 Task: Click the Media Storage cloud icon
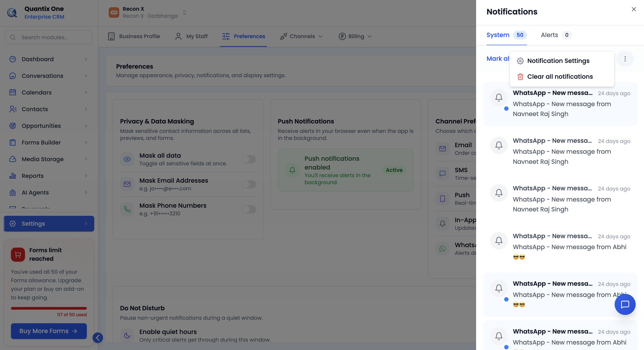tap(12, 159)
